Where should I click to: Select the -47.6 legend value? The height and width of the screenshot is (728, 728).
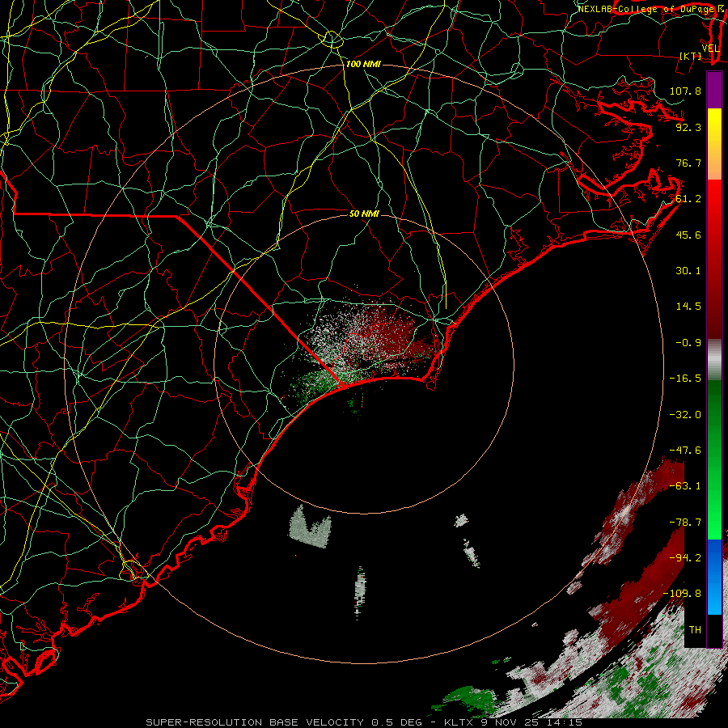[x=685, y=451]
